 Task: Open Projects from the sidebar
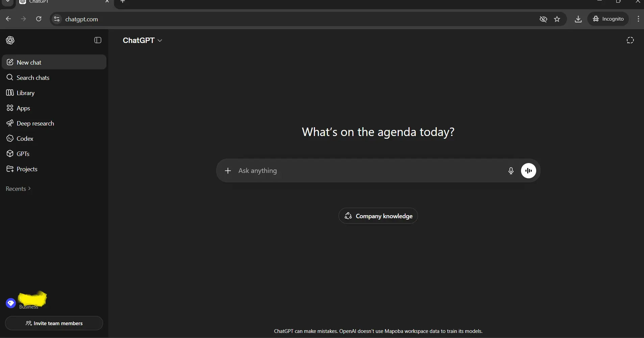(x=54, y=169)
